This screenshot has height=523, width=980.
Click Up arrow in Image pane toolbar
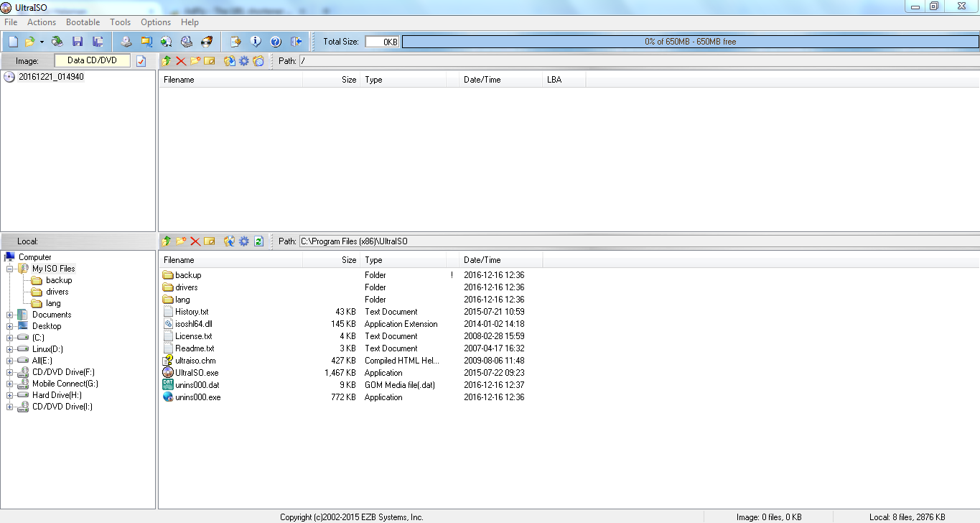pos(167,61)
